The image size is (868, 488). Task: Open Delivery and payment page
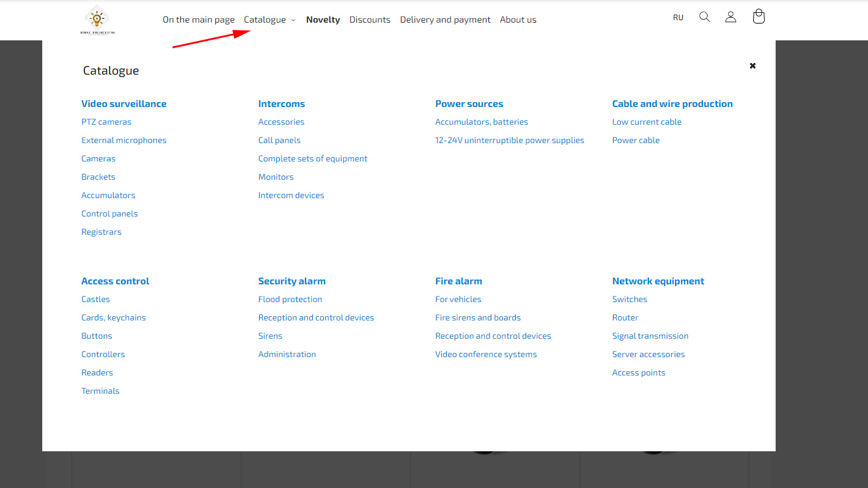coord(445,20)
